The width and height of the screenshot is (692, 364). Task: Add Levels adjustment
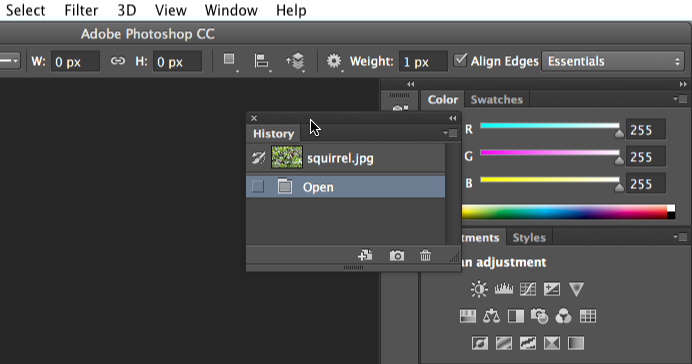pos(504,289)
